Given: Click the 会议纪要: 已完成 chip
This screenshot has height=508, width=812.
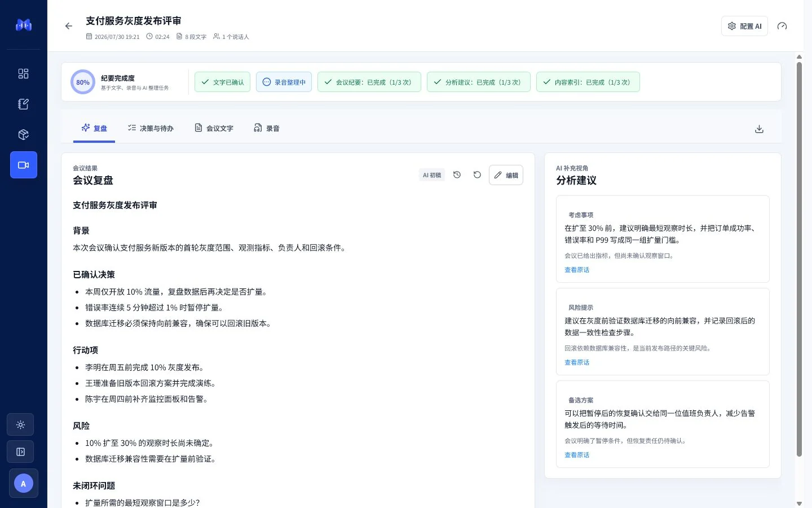Looking at the screenshot, I should (x=369, y=82).
